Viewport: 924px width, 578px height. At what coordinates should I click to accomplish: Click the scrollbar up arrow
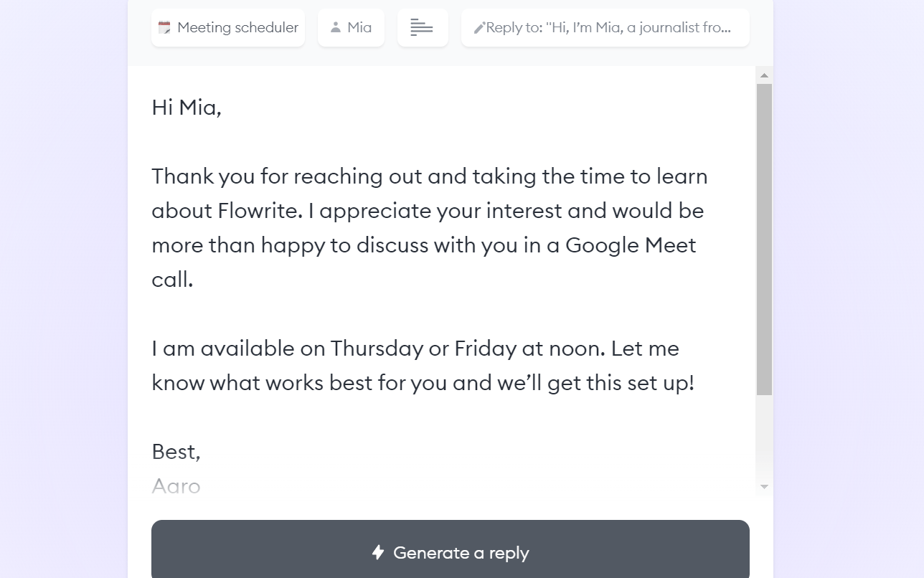pos(764,75)
